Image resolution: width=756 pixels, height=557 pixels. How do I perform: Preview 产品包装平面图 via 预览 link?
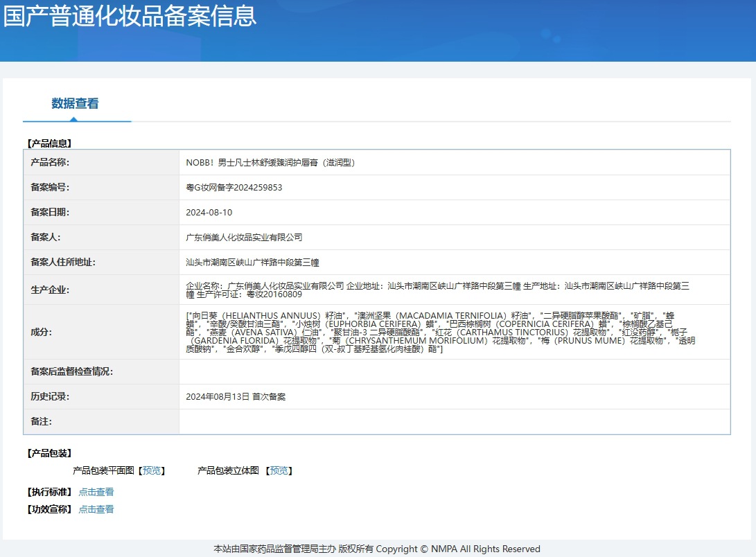pyautogui.click(x=152, y=471)
